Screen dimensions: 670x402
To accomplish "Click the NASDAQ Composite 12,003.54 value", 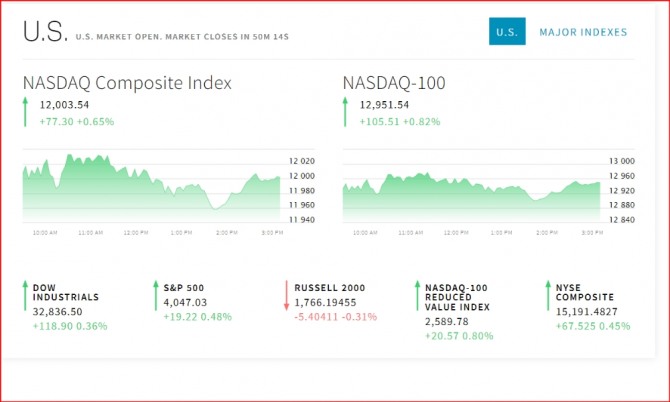I will (65, 104).
